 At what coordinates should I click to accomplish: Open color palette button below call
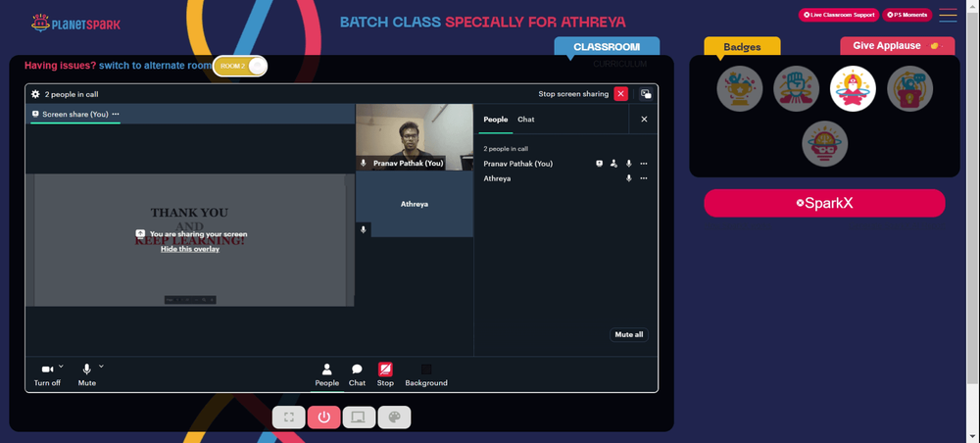point(394,418)
